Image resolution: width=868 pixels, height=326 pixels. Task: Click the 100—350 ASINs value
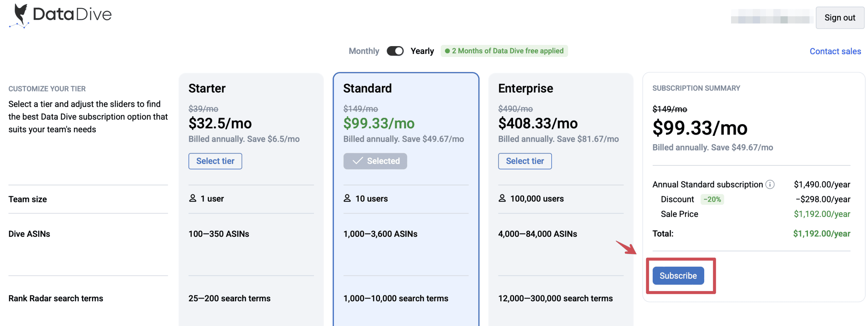click(219, 234)
